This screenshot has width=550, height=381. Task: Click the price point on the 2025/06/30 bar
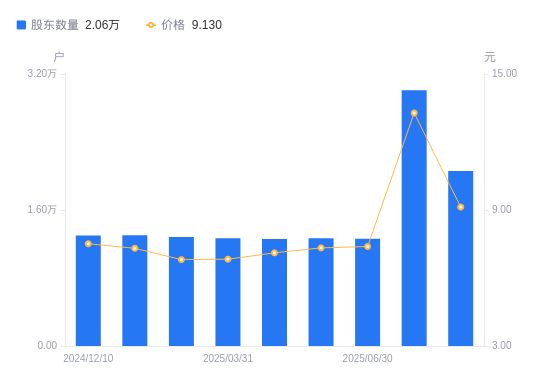click(368, 247)
